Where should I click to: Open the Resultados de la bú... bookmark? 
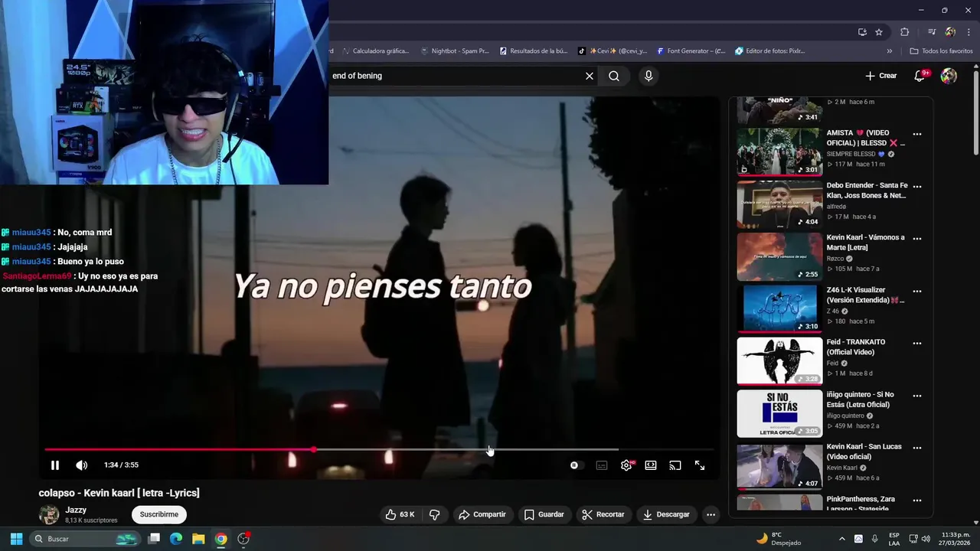click(x=534, y=51)
